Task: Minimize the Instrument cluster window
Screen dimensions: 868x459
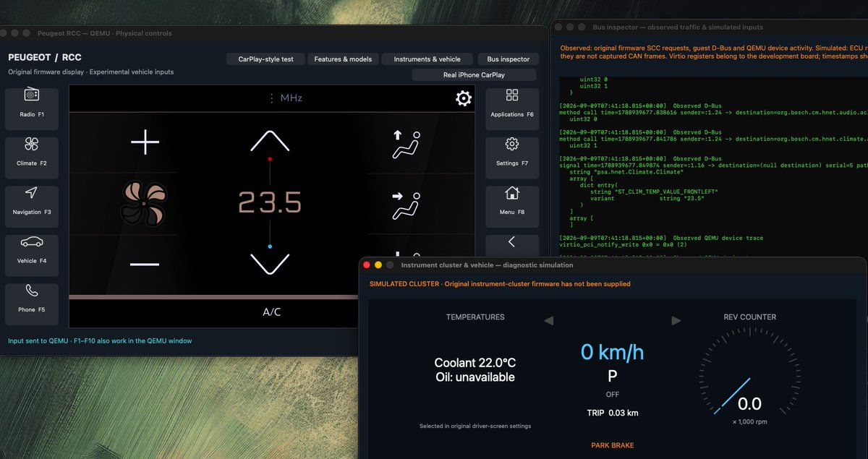Action: [378, 265]
